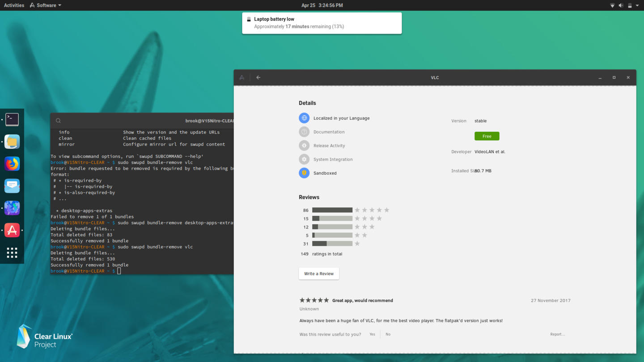Screen dimensions: 644x362
Task: Open the purple globe dock icon
Action: click(x=12, y=208)
